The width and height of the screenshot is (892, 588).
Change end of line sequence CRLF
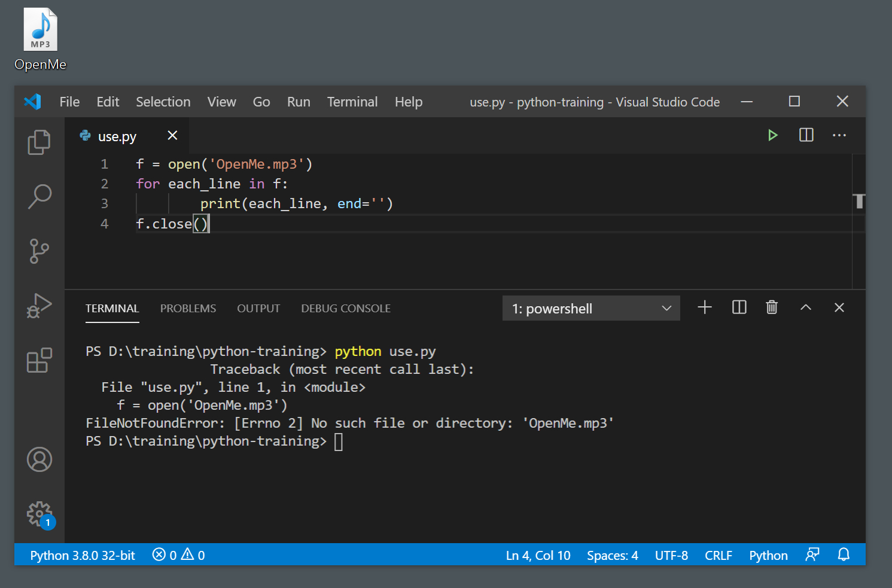pyautogui.click(x=719, y=555)
